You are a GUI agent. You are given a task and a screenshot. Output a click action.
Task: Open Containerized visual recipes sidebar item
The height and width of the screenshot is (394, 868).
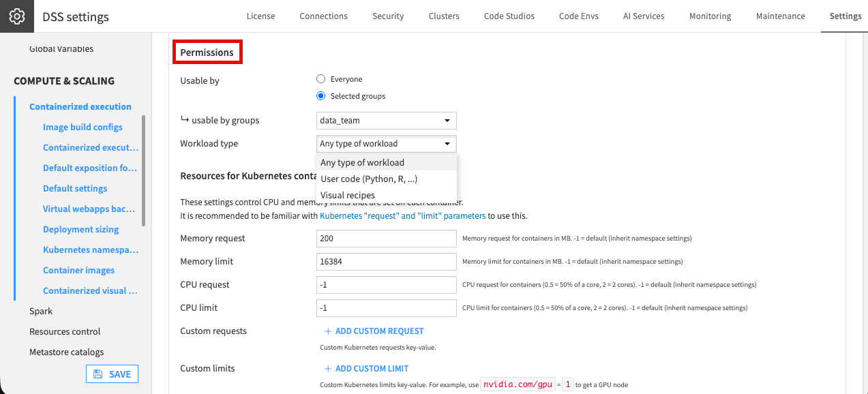(x=90, y=291)
